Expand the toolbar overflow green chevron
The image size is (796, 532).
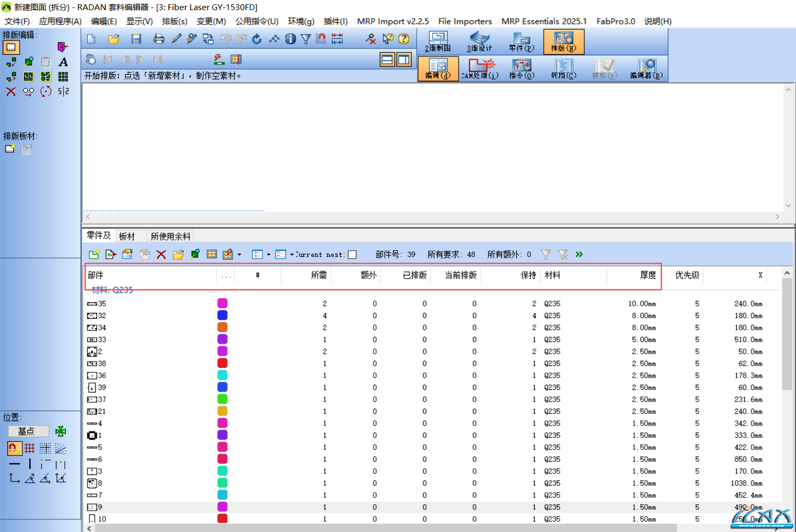point(579,255)
